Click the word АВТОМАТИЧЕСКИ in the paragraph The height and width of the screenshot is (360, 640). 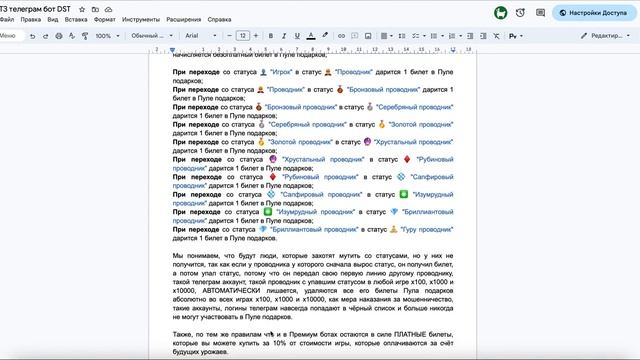(231, 291)
